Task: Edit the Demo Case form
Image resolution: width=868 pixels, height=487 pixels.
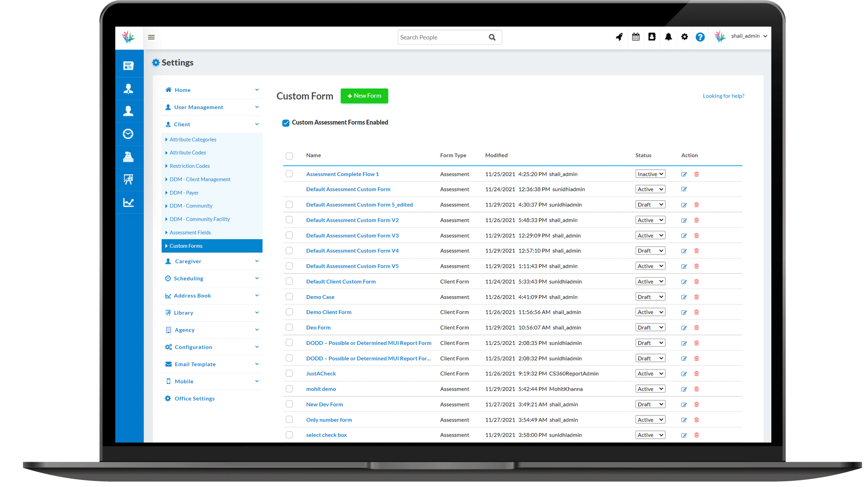Action: click(x=684, y=297)
